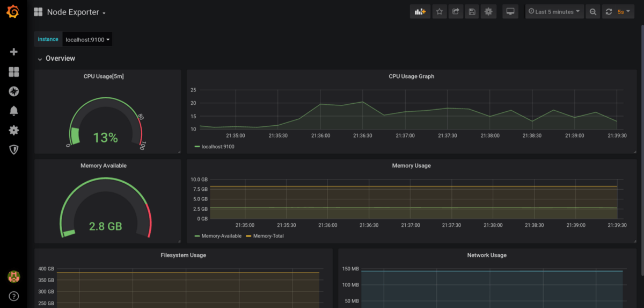Mark dashboard as favorite with star icon
The image size is (644, 308).
pos(440,11)
